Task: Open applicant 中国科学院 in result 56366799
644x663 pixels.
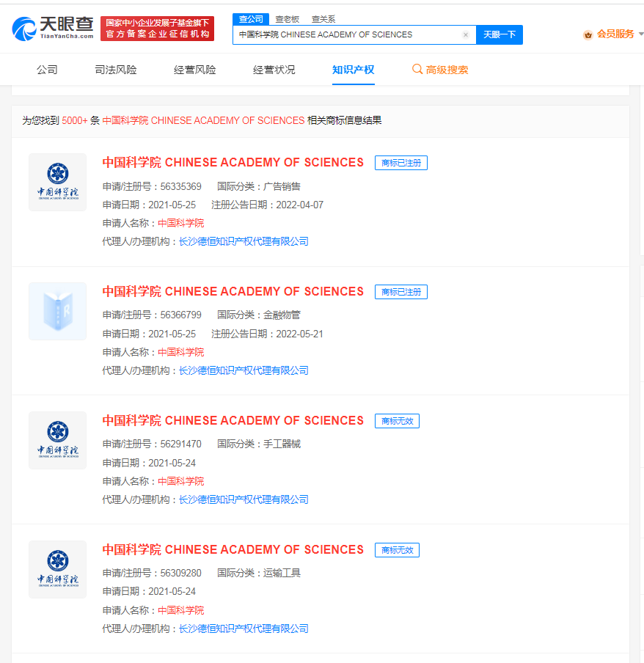Action: 181,352
